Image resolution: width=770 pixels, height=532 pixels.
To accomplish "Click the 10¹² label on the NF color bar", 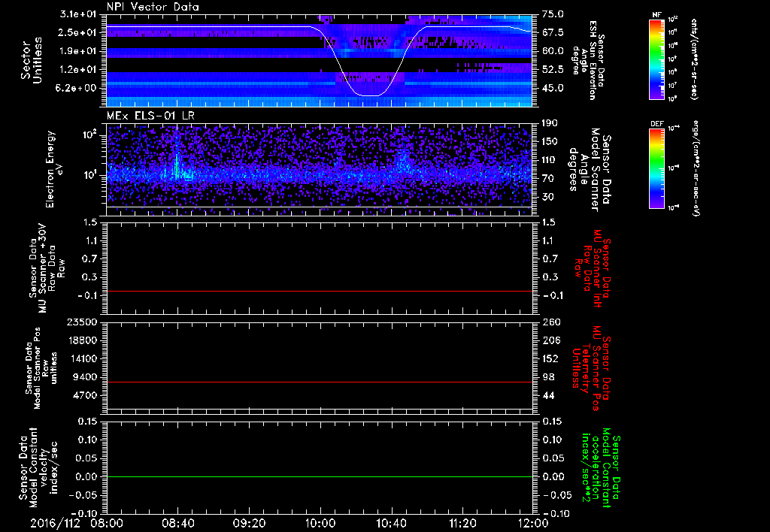I will point(673,20).
